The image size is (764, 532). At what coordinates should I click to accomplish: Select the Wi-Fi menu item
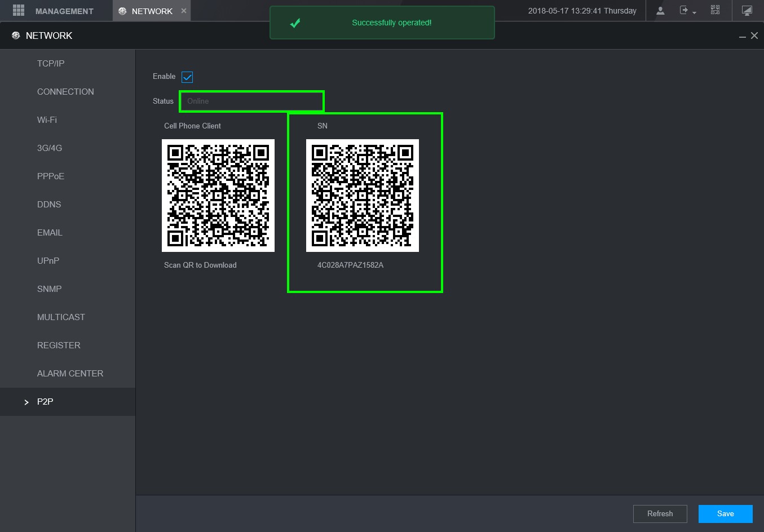coord(47,120)
